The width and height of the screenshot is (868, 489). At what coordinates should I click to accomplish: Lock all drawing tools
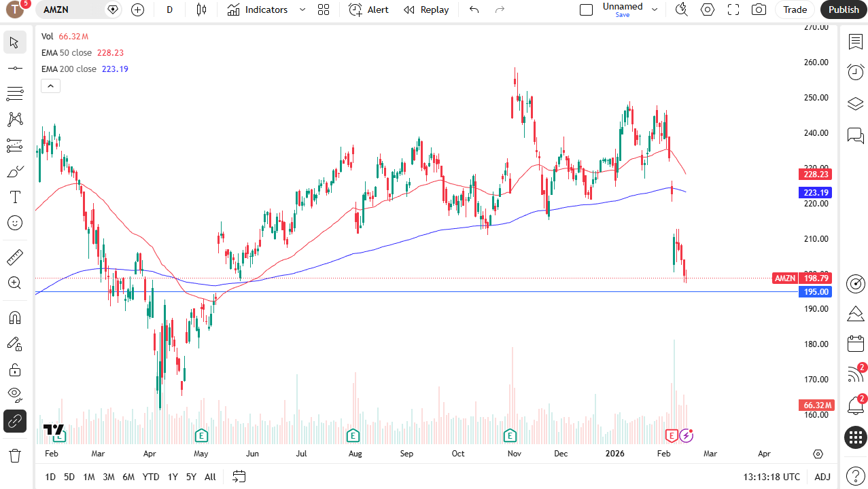14,369
